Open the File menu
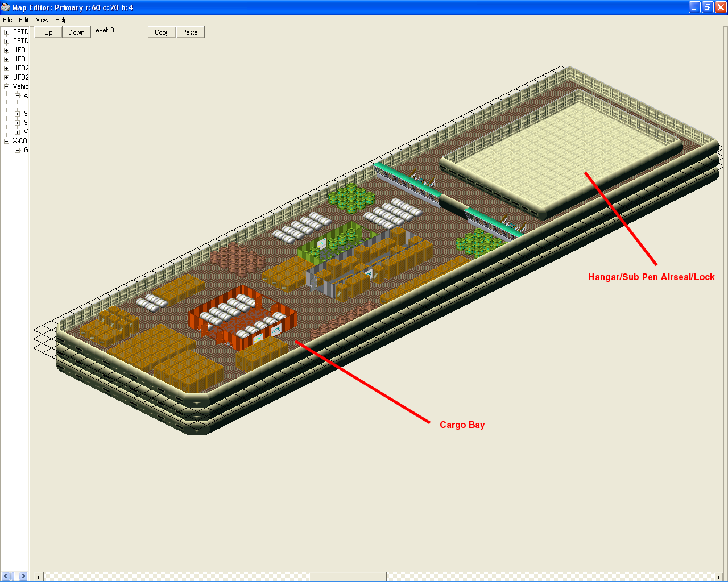 (x=7, y=20)
